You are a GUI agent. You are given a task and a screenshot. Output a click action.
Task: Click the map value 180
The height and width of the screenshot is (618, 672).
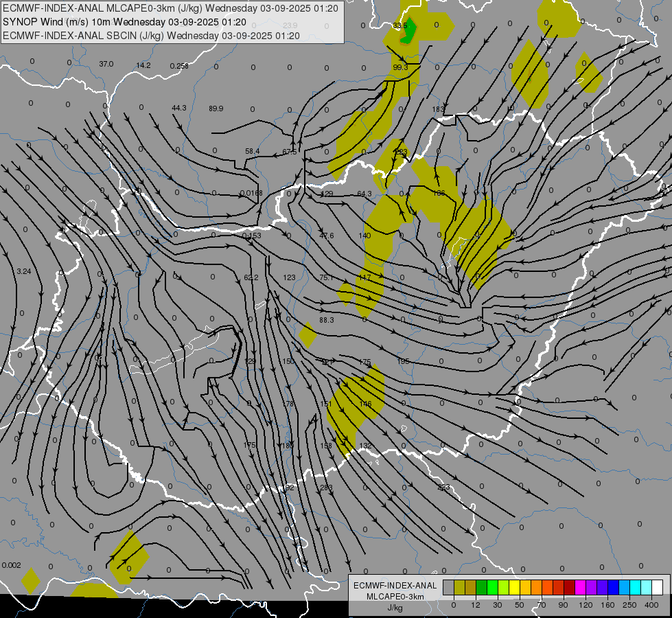(288, 446)
